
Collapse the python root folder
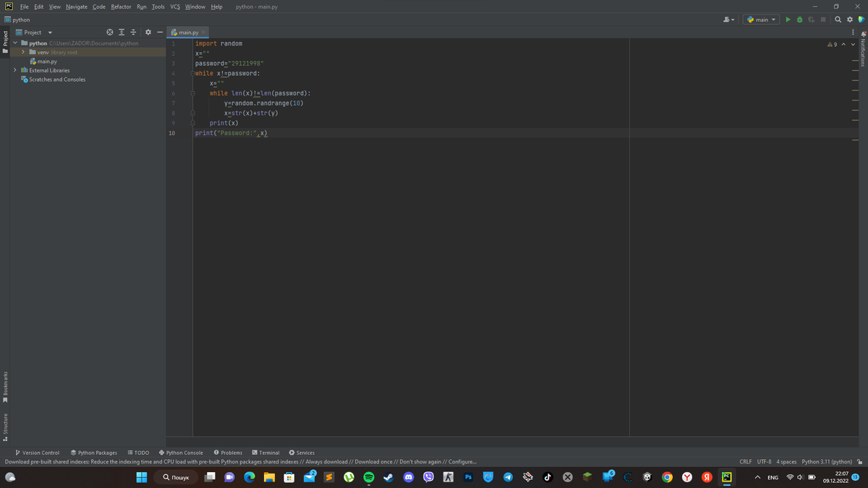(16, 43)
